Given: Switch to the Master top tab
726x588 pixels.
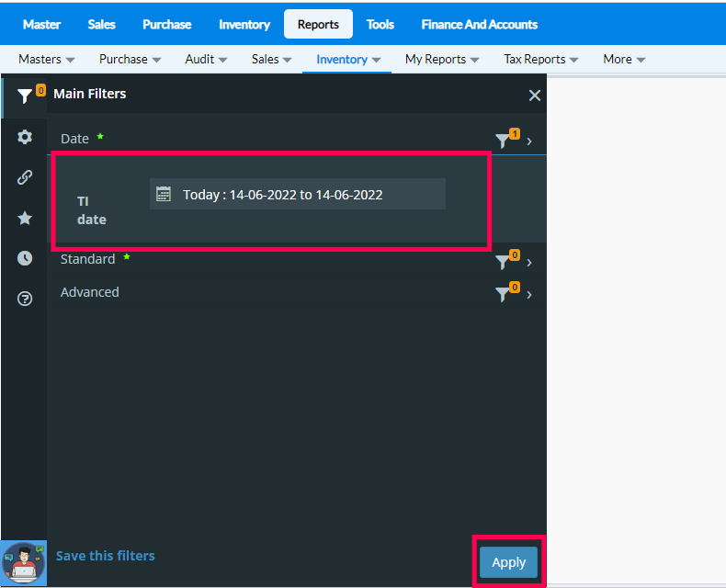Looking at the screenshot, I should click(41, 24).
